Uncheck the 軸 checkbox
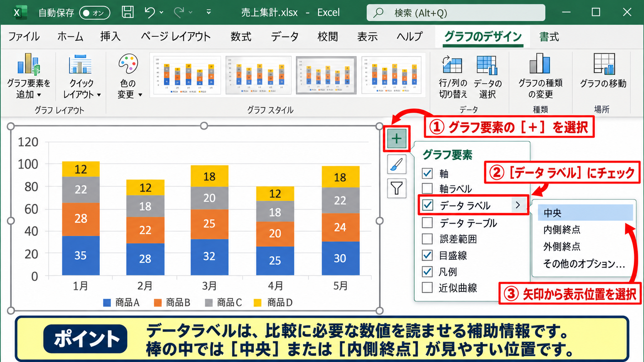Viewport: 644px width, 362px height. (x=427, y=173)
